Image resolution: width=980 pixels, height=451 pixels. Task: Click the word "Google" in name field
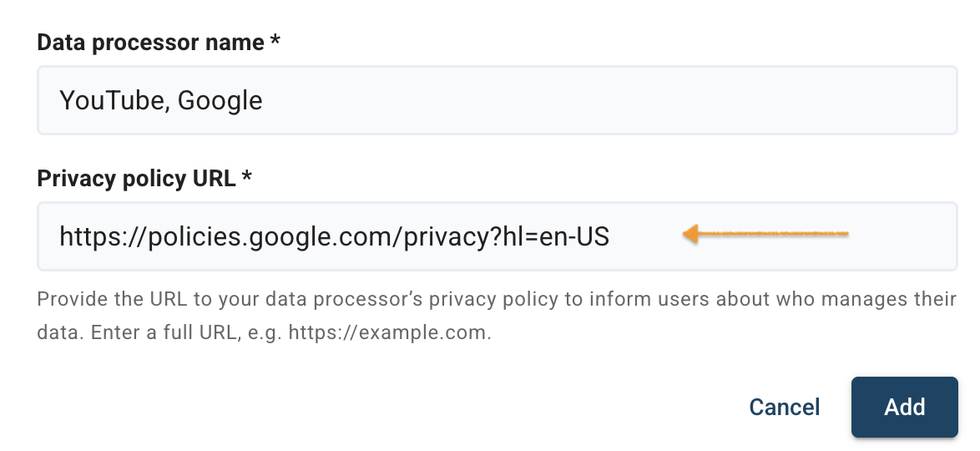220,101
